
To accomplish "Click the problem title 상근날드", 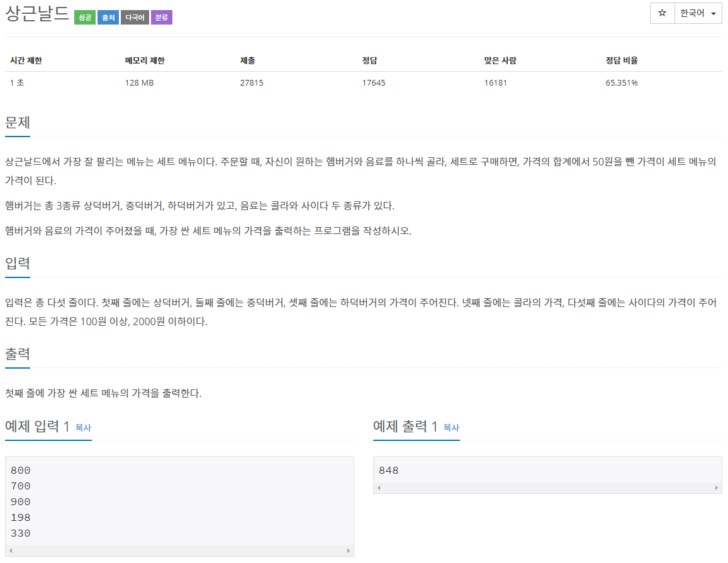I will pos(36,14).
